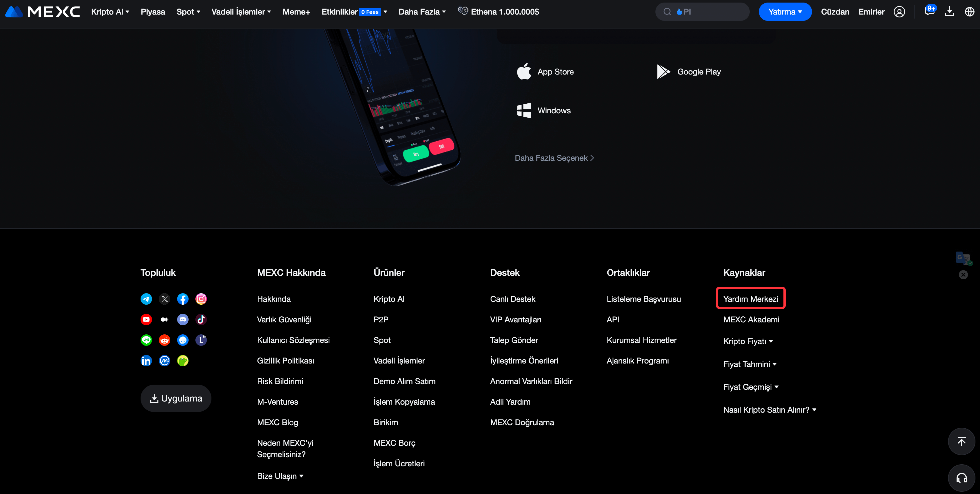Open the blue chat-bubble smiley icon
980x494 pixels.
click(x=183, y=340)
